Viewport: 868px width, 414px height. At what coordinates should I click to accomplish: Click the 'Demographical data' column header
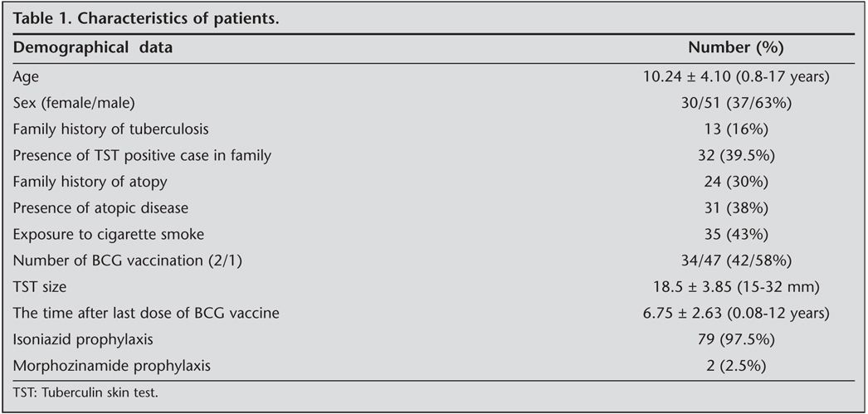point(93,48)
